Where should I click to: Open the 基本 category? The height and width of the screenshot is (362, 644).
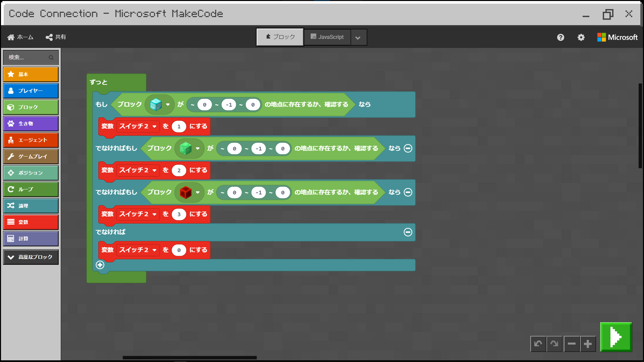click(31, 74)
